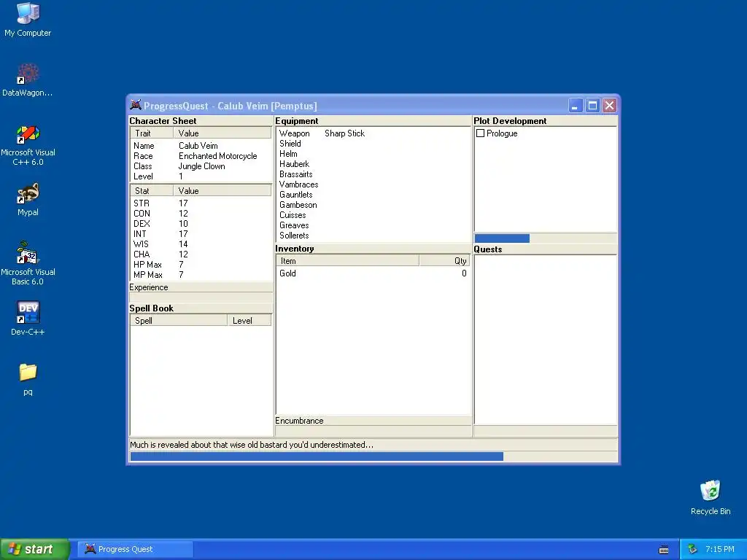Click the Quests progress bar below the list
Screen dimensions: 747x560
[x=546, y=431]
